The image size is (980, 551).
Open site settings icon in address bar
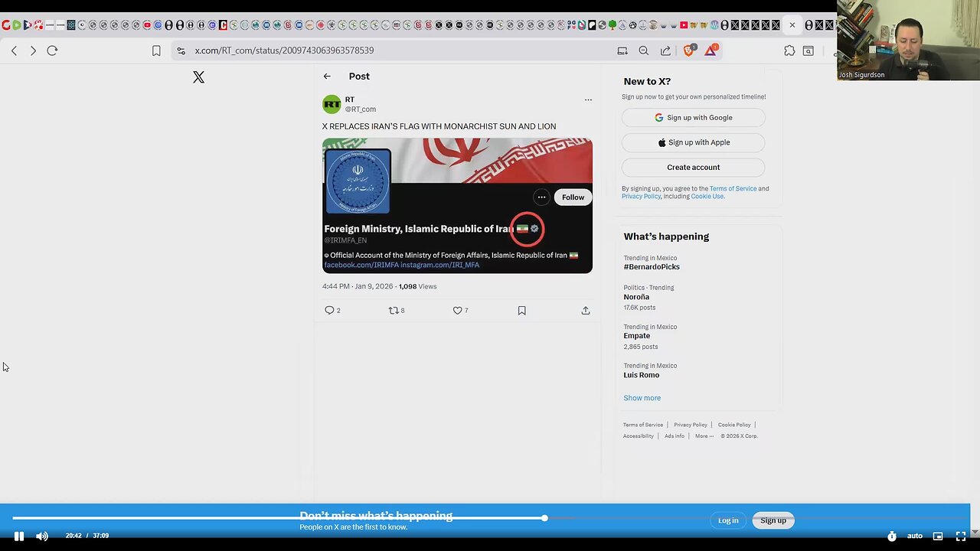pos(181,51)
